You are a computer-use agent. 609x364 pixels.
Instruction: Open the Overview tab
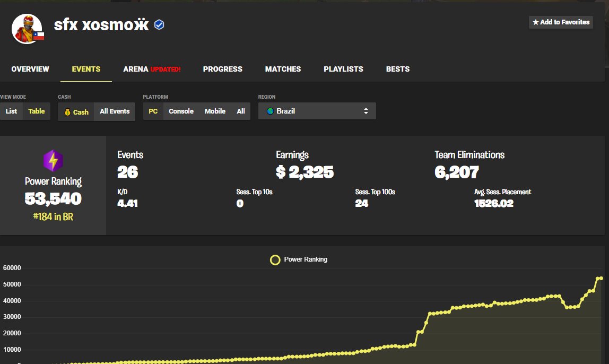(x=30, y=69)
